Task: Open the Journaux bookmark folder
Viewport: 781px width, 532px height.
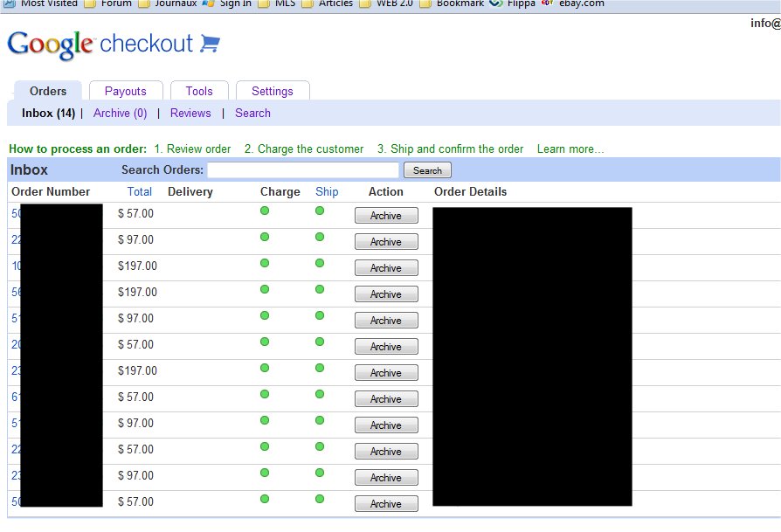Action: 168,3
